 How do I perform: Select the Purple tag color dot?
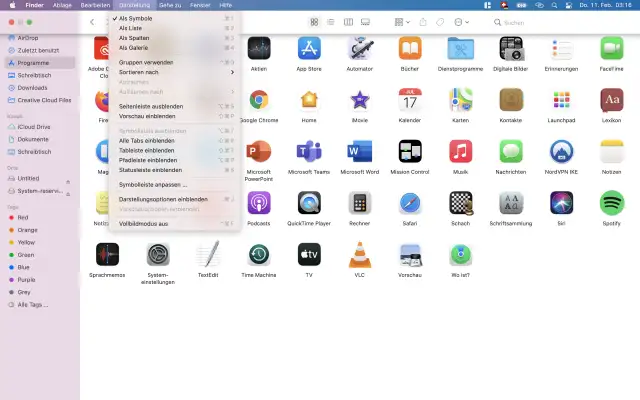point(11,280)
